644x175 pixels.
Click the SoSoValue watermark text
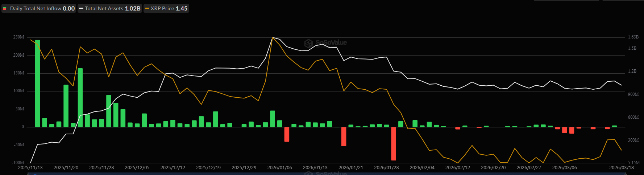tap(331, 43)
